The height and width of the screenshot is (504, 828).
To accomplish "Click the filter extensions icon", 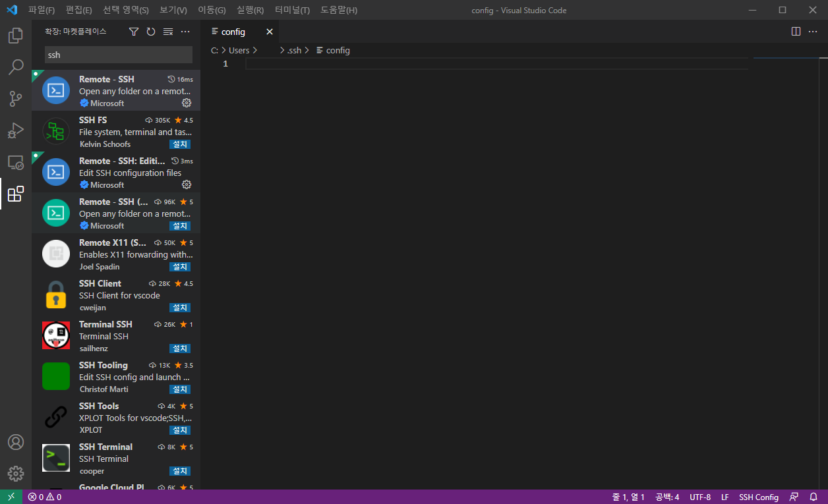I will 134,32.
